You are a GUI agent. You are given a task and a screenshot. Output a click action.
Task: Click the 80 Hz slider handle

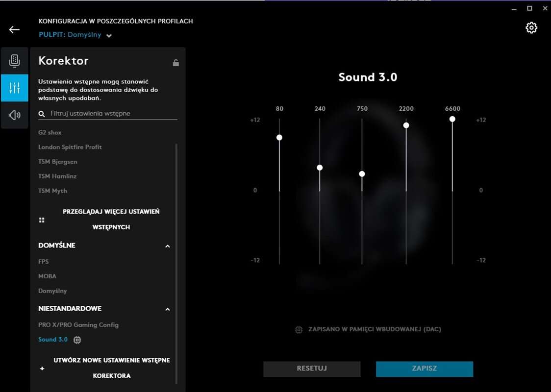pyautogui.click(x=279, y=138)
